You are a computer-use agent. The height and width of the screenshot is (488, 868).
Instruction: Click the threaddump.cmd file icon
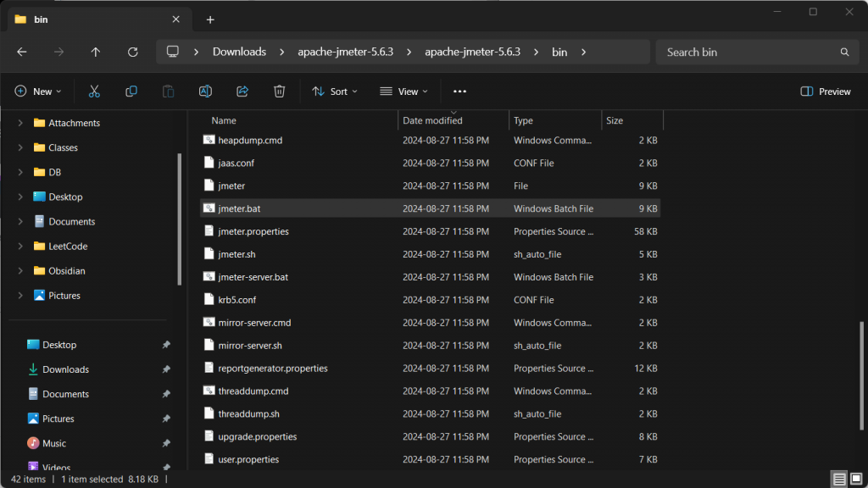(x=209, y=391)
